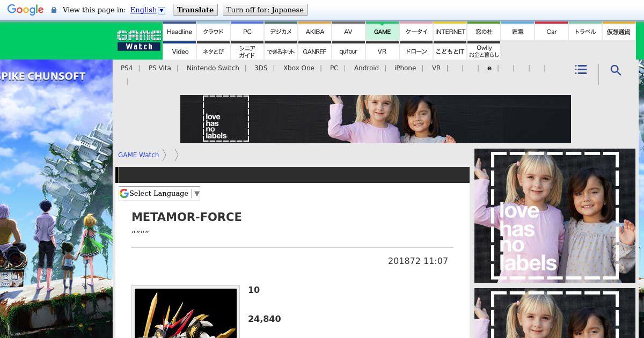The image size is (644, 338).
Task: Open the デジカメ tab
Action: click(281, 31)
